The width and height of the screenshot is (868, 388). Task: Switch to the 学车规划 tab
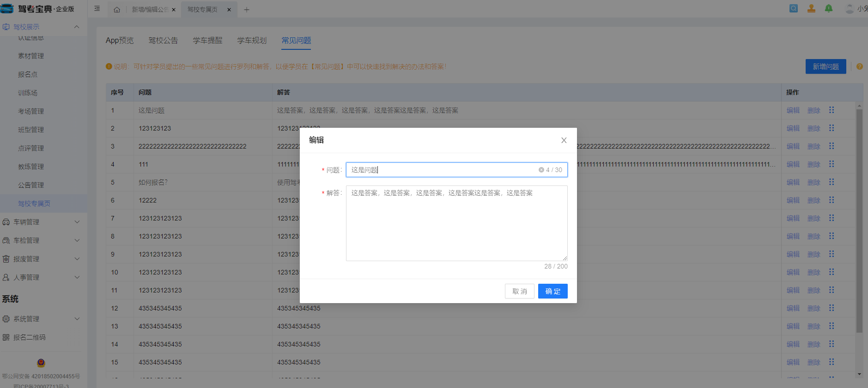[252, 41]
